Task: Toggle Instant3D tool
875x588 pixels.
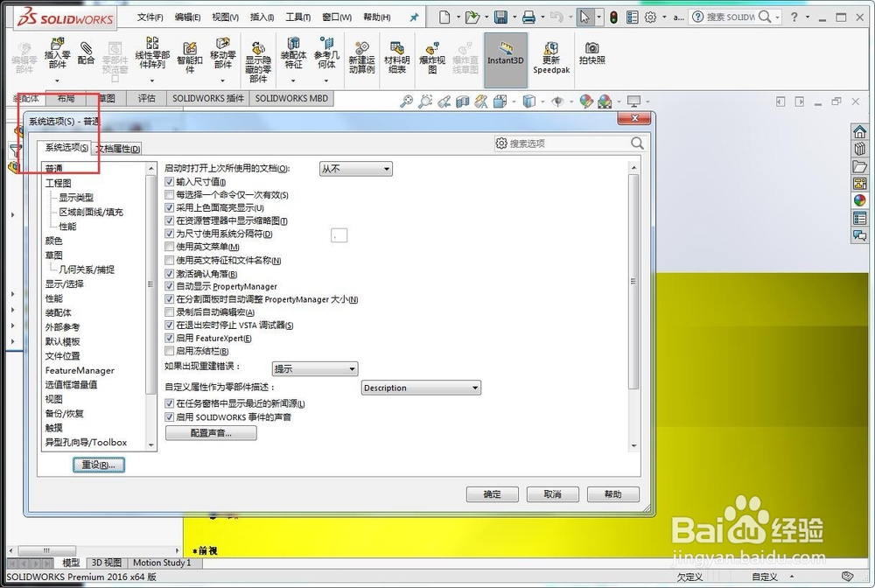Action: tap(506, 59)
